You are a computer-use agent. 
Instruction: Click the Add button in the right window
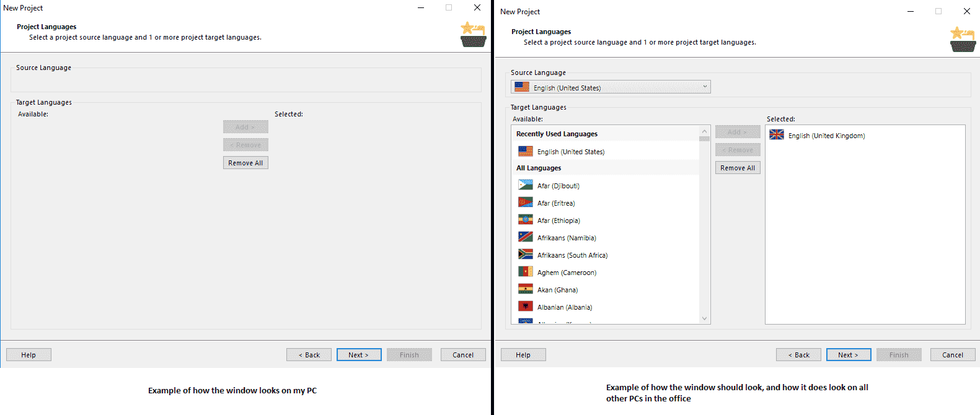[738, 132]
